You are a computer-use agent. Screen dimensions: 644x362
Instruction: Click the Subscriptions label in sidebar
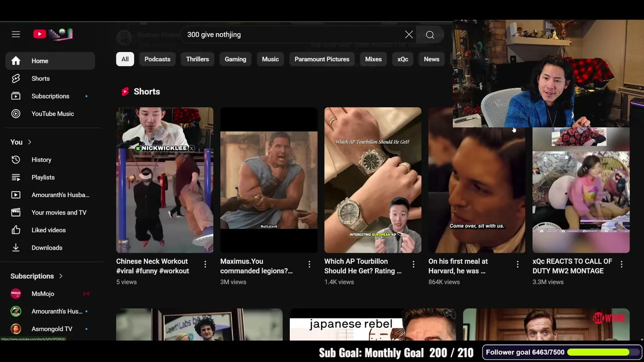[50, 96]
